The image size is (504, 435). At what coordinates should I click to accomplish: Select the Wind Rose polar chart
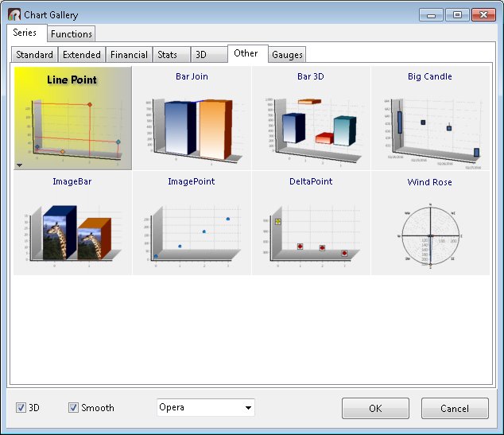[430, 225]
